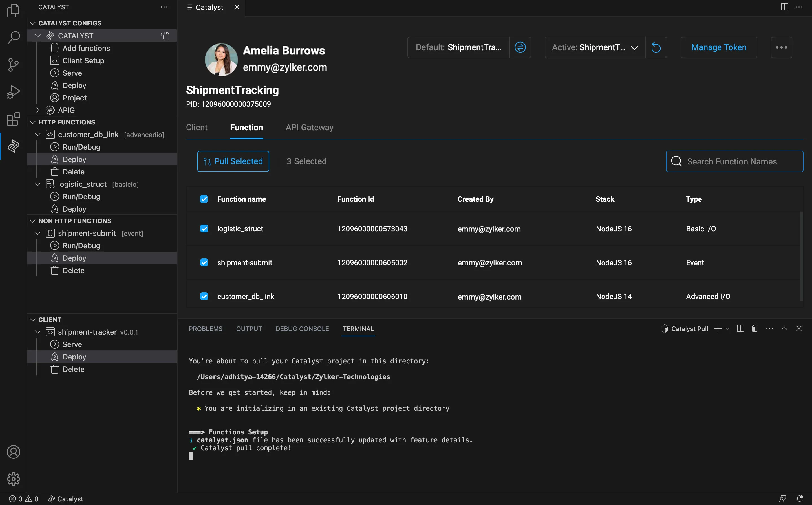Switch to the Function tab

click(x=247, y=127)
